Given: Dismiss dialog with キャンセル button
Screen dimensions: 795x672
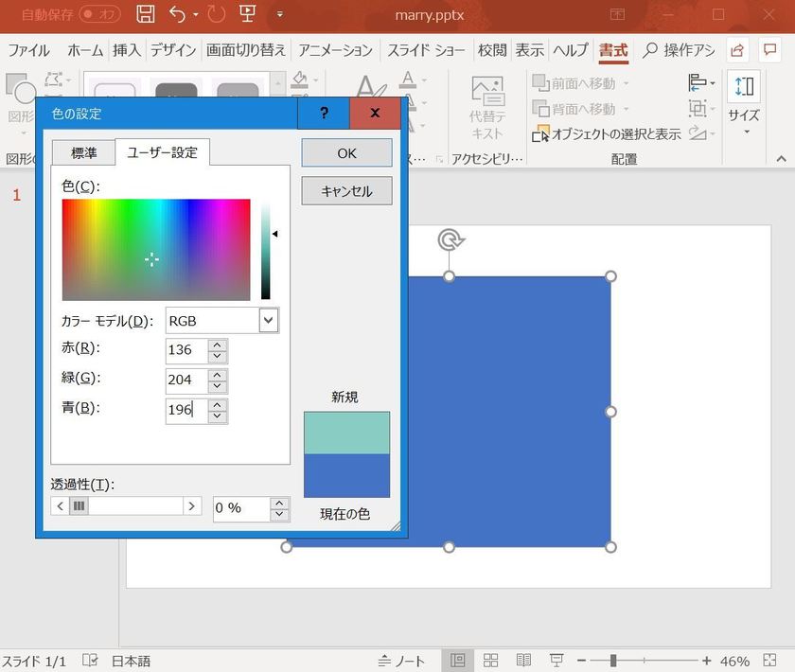Looking at the screenshot, I should [x=346, y=190].
